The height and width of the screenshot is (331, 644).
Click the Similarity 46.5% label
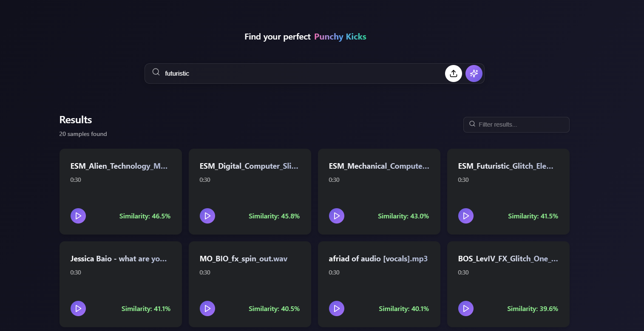tap(145, 216)
